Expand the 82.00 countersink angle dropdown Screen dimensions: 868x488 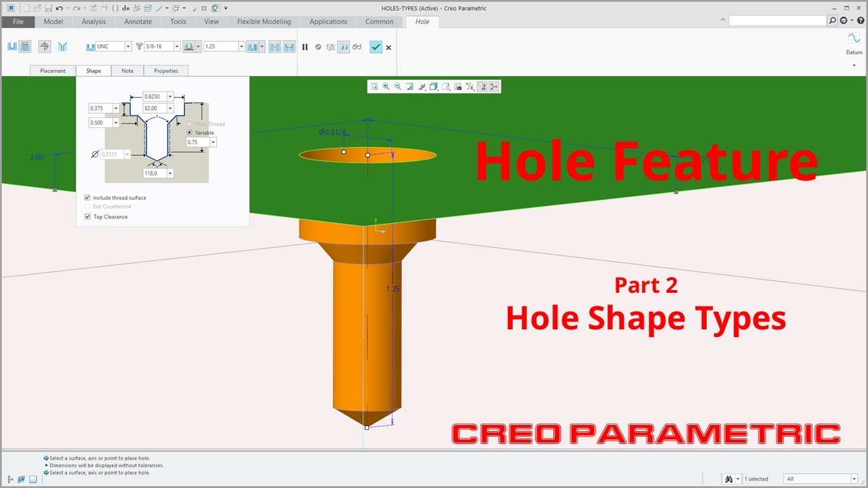click(170, 108)
